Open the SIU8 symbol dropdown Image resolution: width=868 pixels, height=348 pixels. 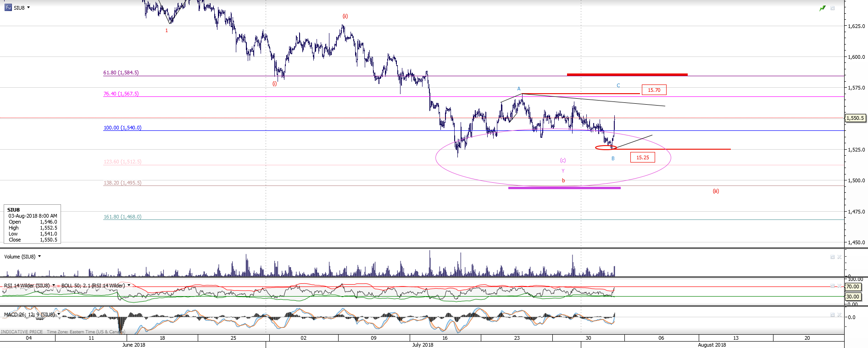[28, 7]
